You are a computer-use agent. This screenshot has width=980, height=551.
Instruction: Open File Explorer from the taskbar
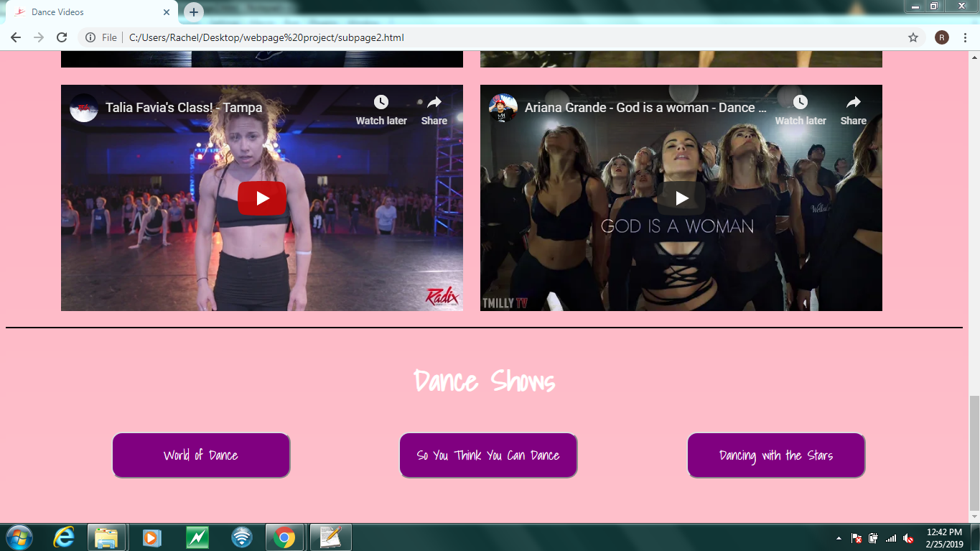(107, 537)
